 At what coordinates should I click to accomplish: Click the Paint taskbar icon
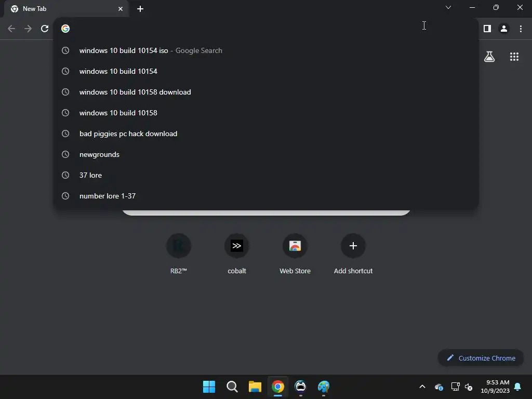324,387
